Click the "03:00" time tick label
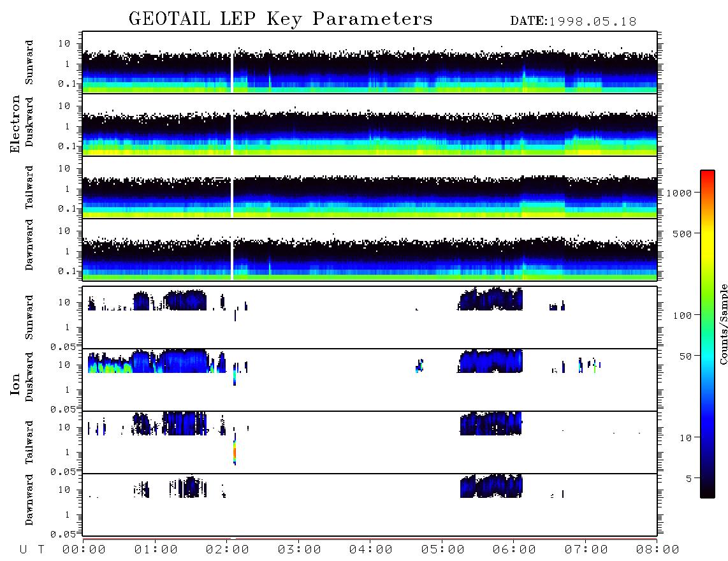This screenshot has width=728, height=561. pos(300,550)
